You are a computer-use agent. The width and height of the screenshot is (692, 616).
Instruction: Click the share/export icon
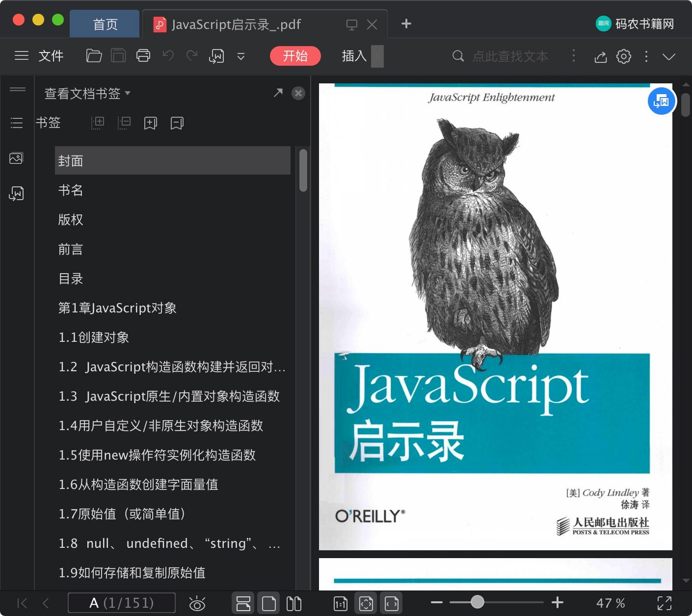click(601, 57)
